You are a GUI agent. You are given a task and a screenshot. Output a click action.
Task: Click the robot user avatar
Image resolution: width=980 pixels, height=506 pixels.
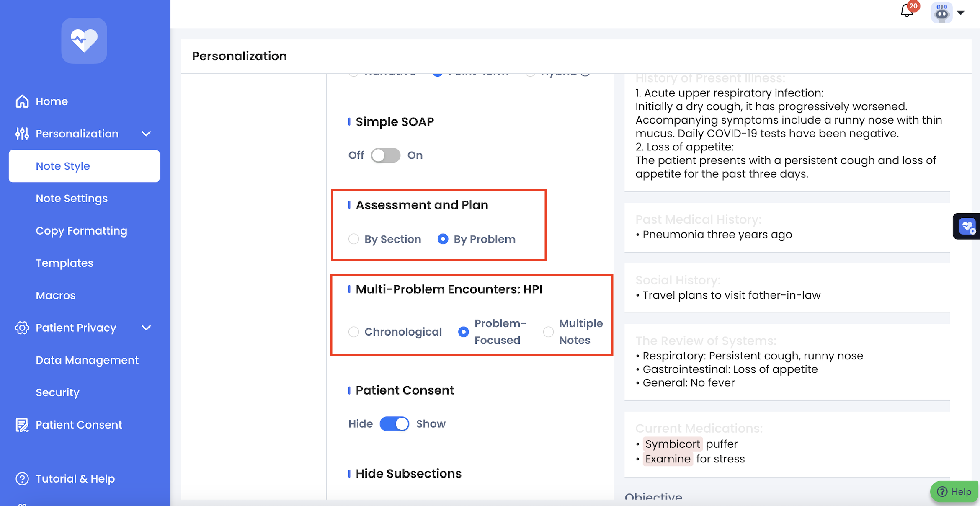click(941, 13)
